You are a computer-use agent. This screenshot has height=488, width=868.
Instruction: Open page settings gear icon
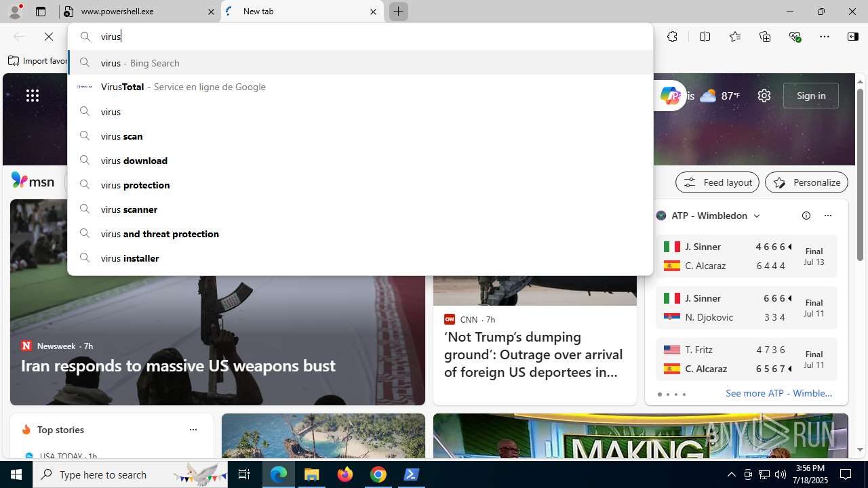click(x=764, y=96)
